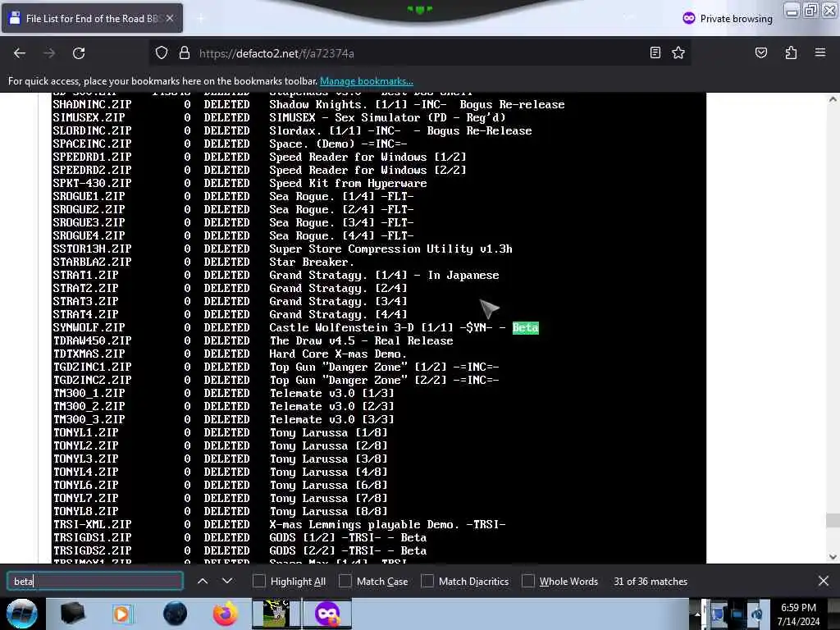The height and width of the screenshot is (630, 840).
Task: Open a new tab with plus button
Action: click(201, 18)
